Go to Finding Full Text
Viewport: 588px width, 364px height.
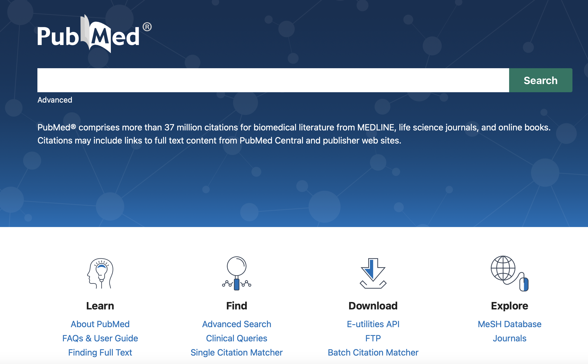(x=100, y=352)
